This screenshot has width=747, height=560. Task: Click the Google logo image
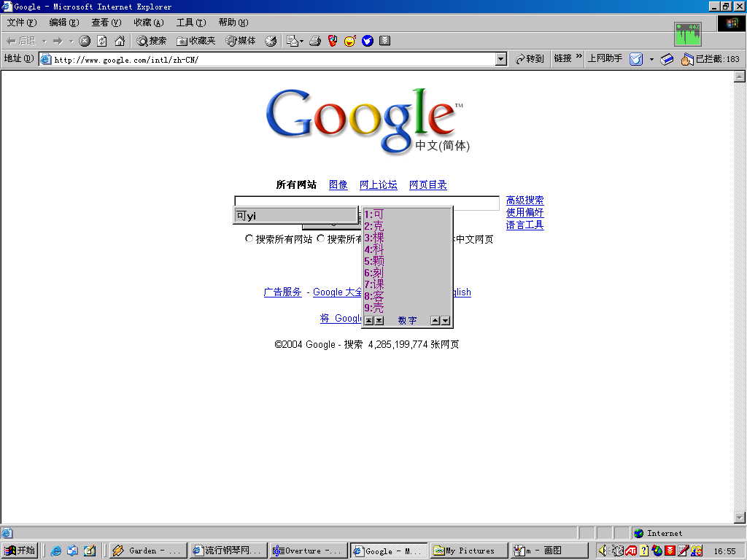[367, 120]
